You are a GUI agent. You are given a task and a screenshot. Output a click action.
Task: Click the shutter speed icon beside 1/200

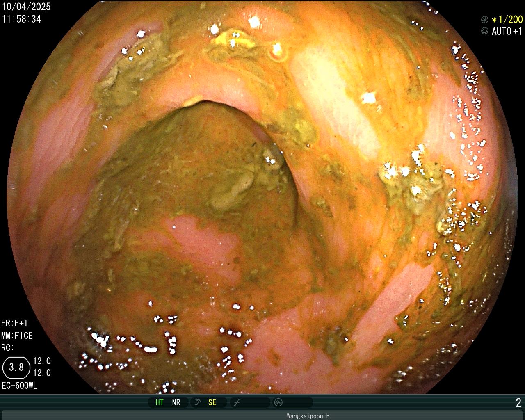(x=485, y=20)
